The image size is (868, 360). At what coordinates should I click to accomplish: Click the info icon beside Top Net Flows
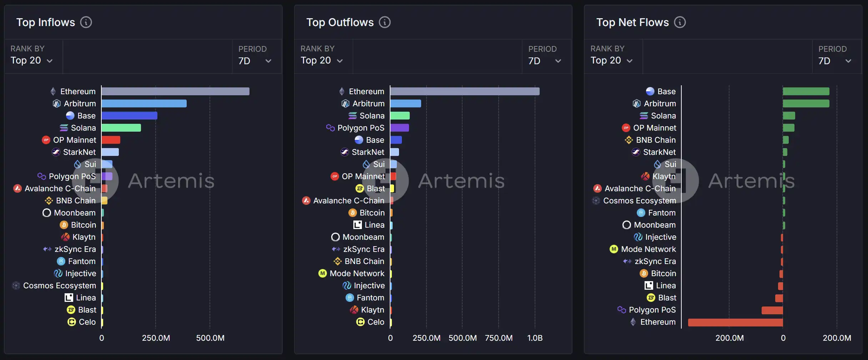(680, 22)
